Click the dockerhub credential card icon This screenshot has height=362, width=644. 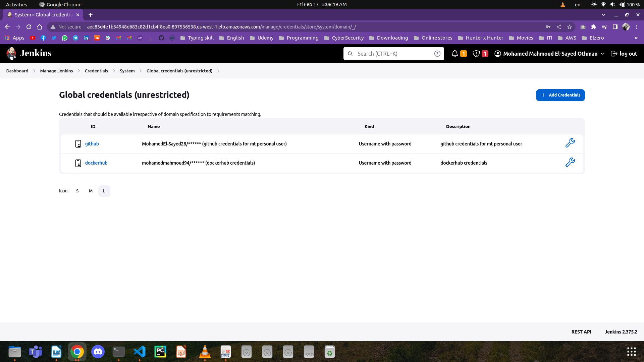pyautogui.click(x=78, y=163)
